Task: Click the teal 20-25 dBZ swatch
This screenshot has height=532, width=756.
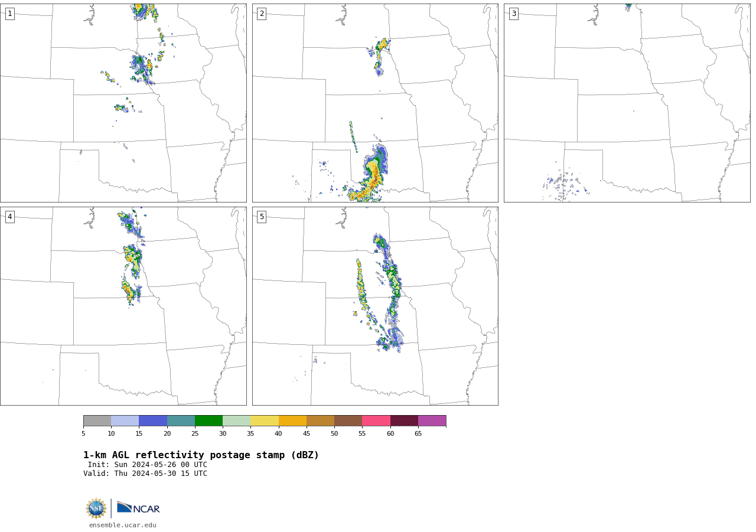Action: pyautogui.click(x=181, y=421)
